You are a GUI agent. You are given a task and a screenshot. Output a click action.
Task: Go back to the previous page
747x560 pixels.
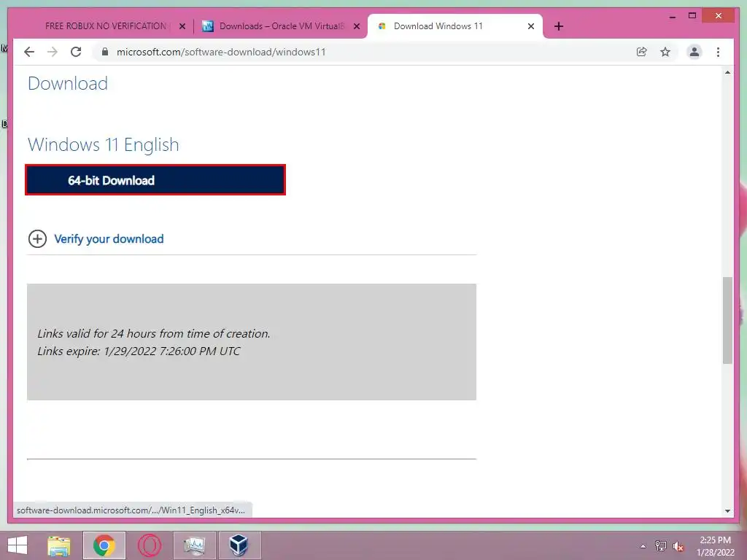(x=29, y=52)
